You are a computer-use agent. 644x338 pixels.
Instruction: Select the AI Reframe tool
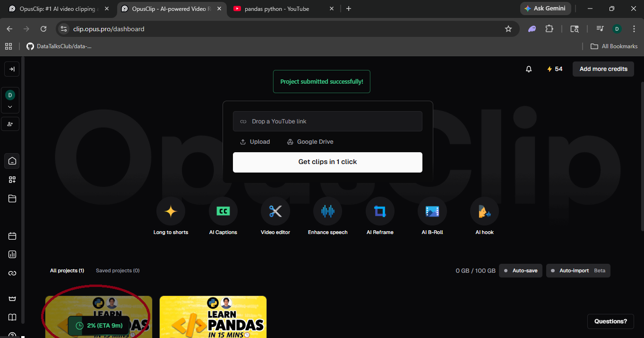tap(380, 217)
